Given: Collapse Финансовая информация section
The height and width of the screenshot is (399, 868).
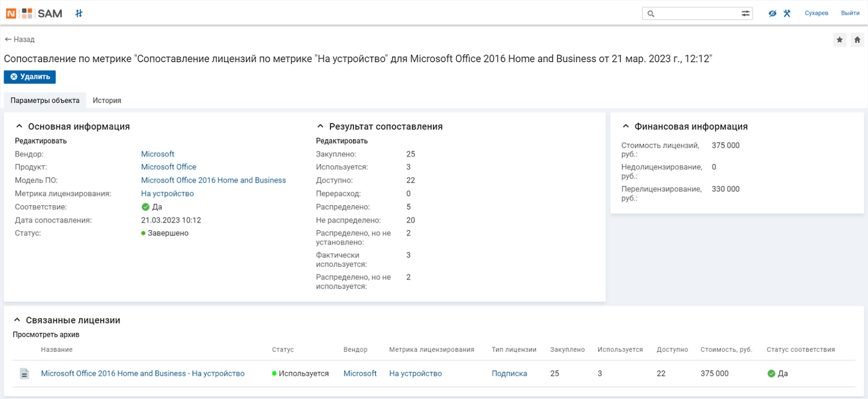Looking at the screenshot, I should (626, 126).
